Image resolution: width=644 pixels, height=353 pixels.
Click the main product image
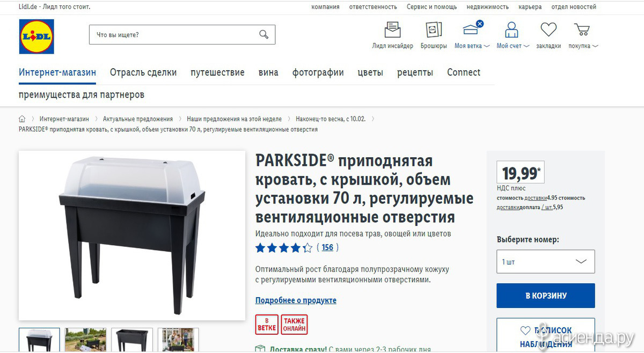point(132,236)
